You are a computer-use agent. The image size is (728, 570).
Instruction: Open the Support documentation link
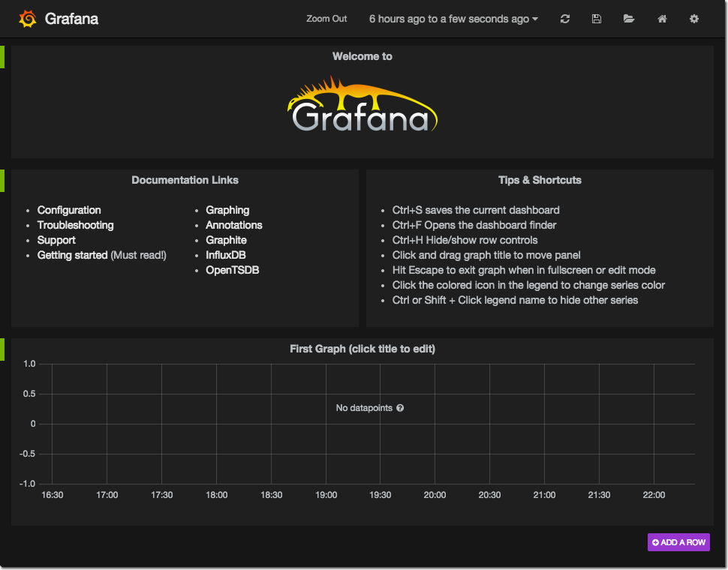point(56,240)
